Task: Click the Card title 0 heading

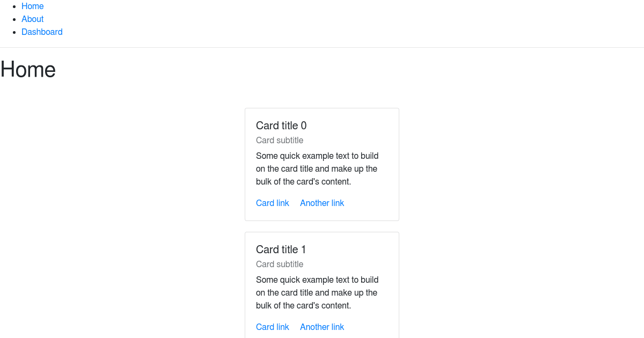Action: (x=281, y=126)
